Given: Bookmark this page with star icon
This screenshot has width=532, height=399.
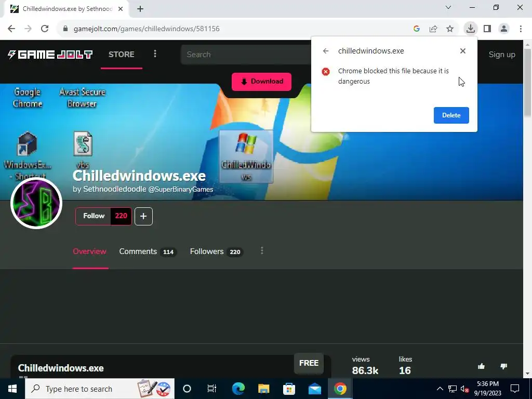Looking at the screenshot, I should pyautogui.click(x=450, y=29).
